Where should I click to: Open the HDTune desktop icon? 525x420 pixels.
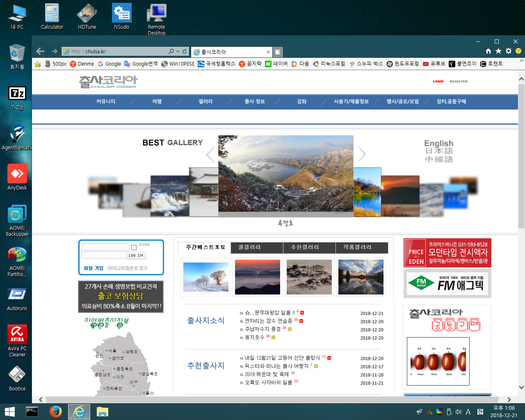87,17
